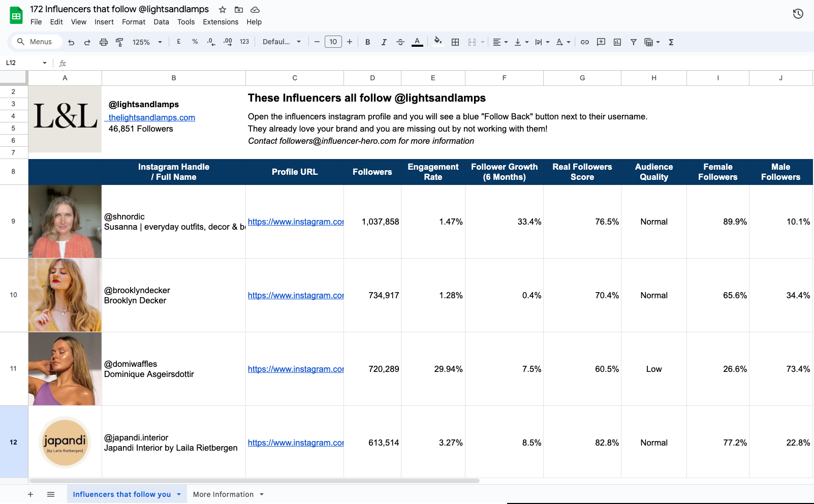Open thelightsandlamps.com link

[150, 117]
